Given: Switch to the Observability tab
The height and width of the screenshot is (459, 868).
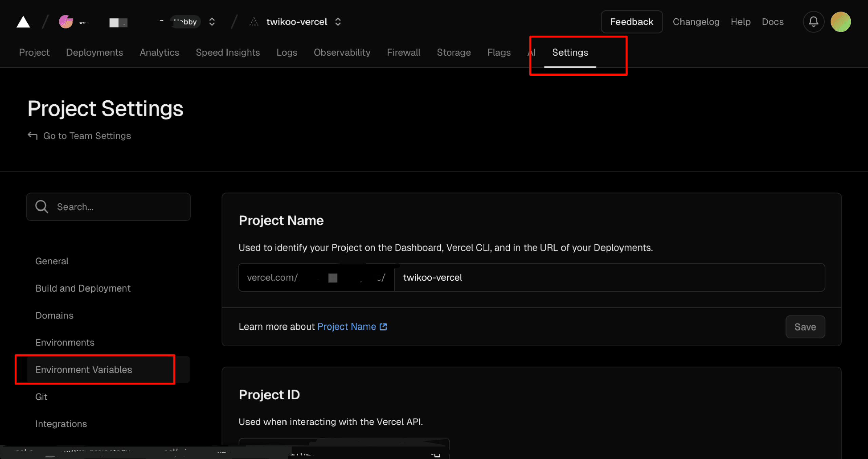Looking at the screenshot, I should 342,52.
